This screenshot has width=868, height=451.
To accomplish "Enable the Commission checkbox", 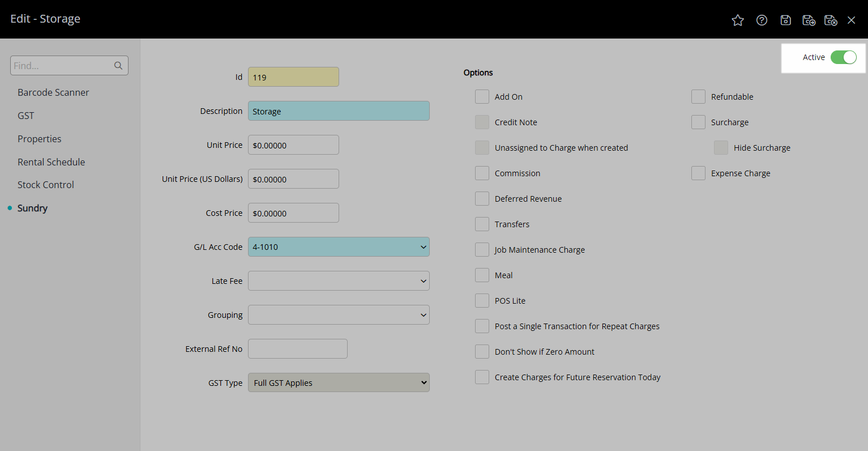I will (482, 173).
